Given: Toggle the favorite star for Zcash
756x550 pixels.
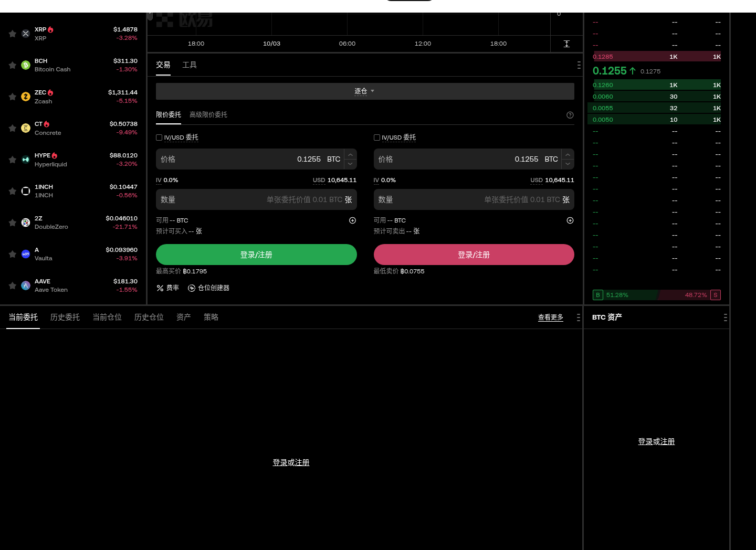Looking at the screenshot, I should (x=13, y=97).
